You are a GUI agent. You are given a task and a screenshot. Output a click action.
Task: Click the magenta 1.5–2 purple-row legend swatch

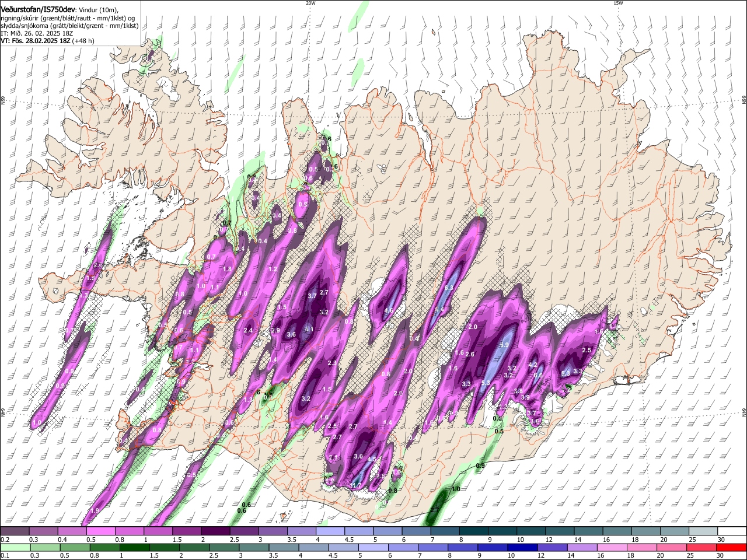pos(187,531)
